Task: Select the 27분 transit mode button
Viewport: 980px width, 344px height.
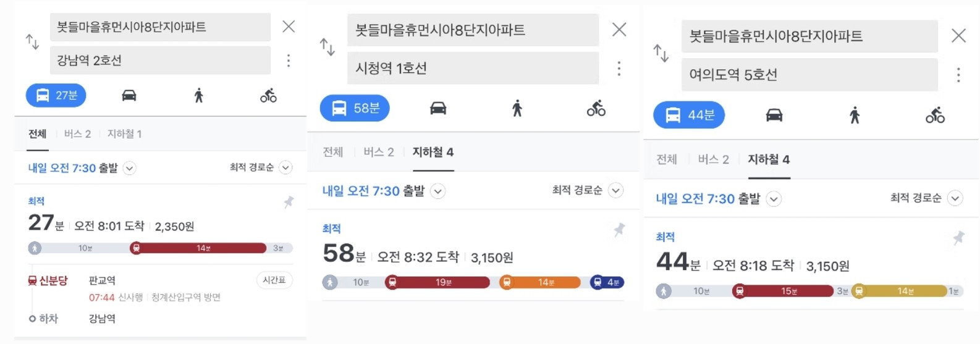Action: pyautogui.click(x=56, y=95)
